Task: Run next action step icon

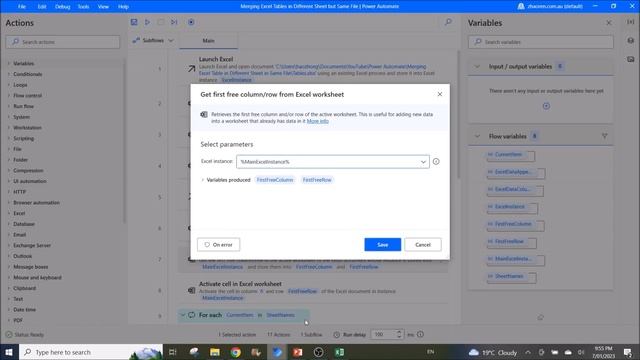Action: 174,22
